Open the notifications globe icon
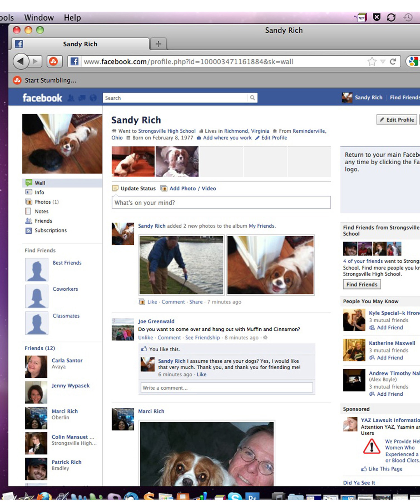The image size is (420, 504). point(93,98)
